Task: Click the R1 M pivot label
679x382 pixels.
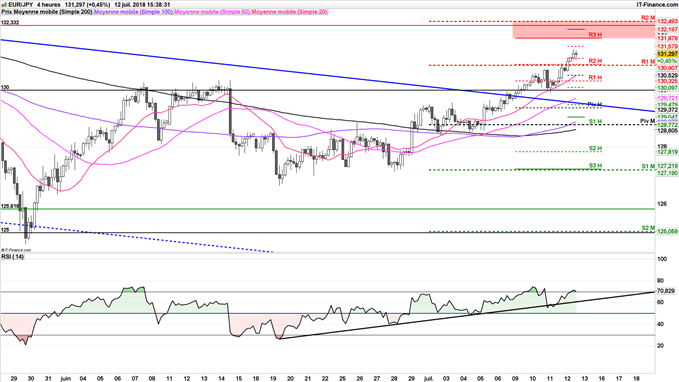Action: 648,62
